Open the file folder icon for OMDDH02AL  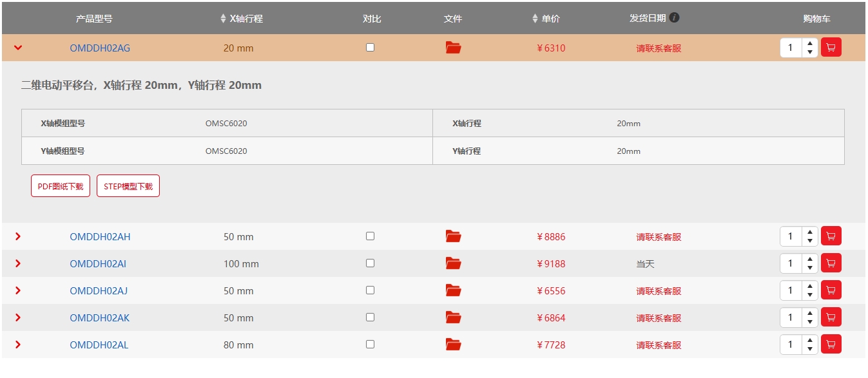pos(453,345)
